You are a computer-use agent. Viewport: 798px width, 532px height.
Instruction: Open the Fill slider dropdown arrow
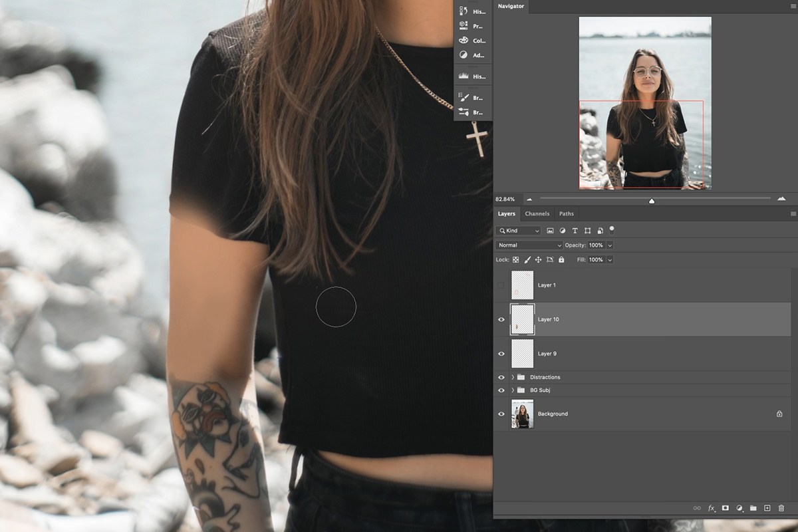610,260
